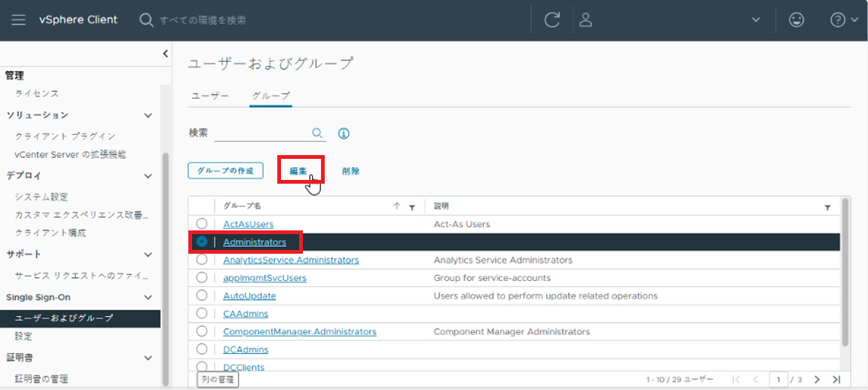
Task: Go to previous page of groups
Action: [756, 379]
